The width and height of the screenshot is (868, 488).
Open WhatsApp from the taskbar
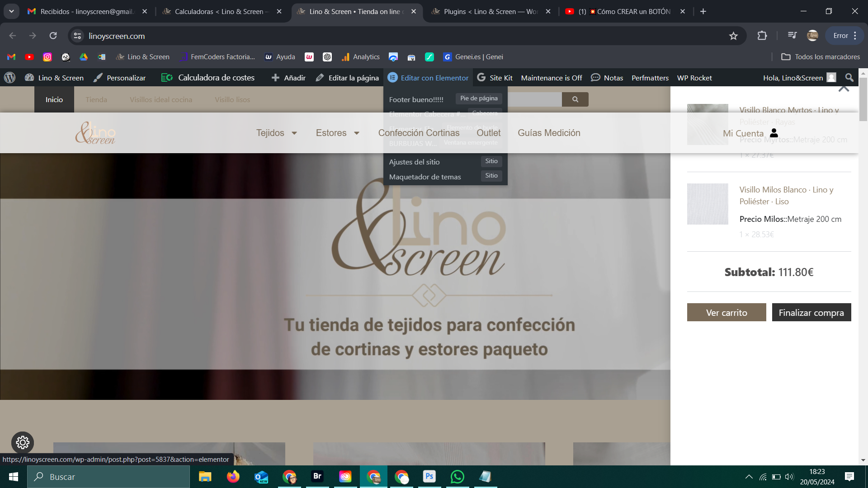point(458,477)
